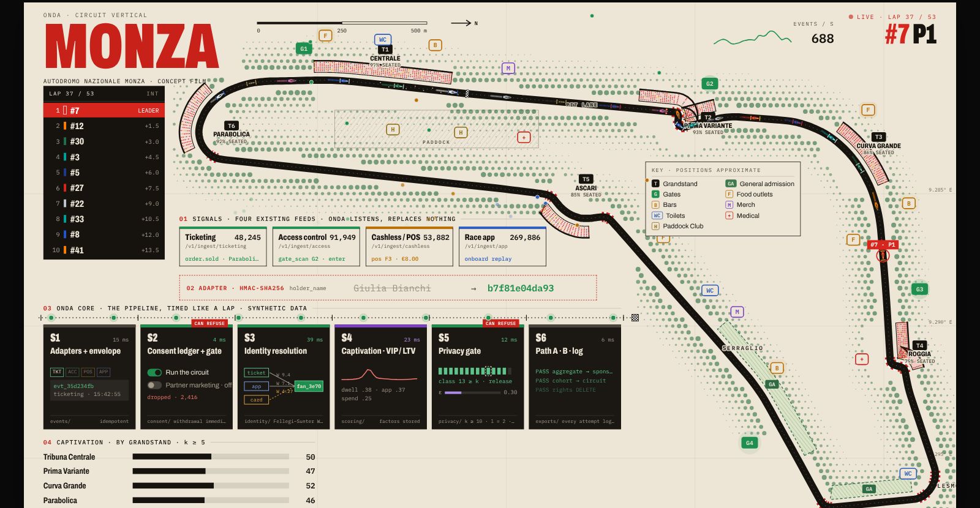Select driver #12 in lap leaderboard
This screenshot has height=508, width=980.
pos(104,126)
